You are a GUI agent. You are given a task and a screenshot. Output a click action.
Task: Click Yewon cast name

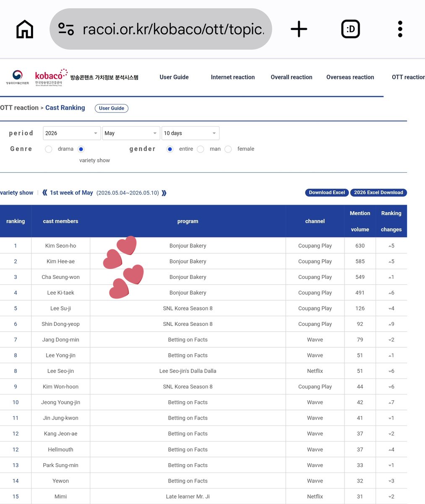coord(60,481)
